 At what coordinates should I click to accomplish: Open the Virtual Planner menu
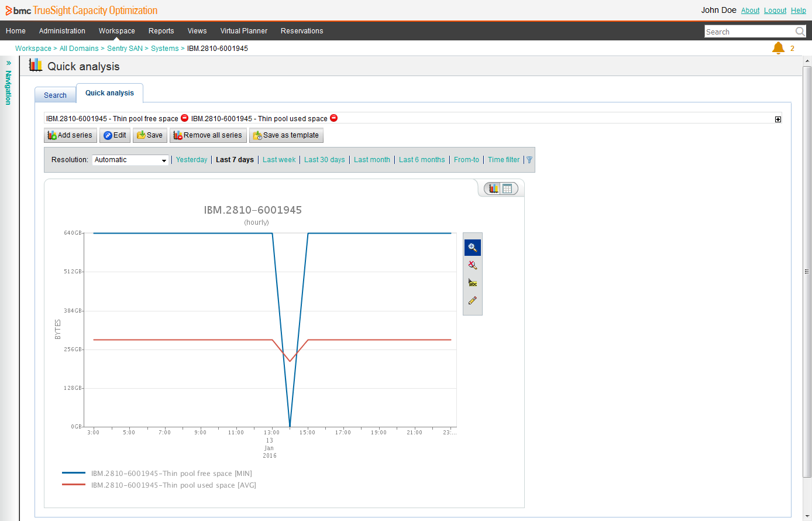tap(243, 31)
